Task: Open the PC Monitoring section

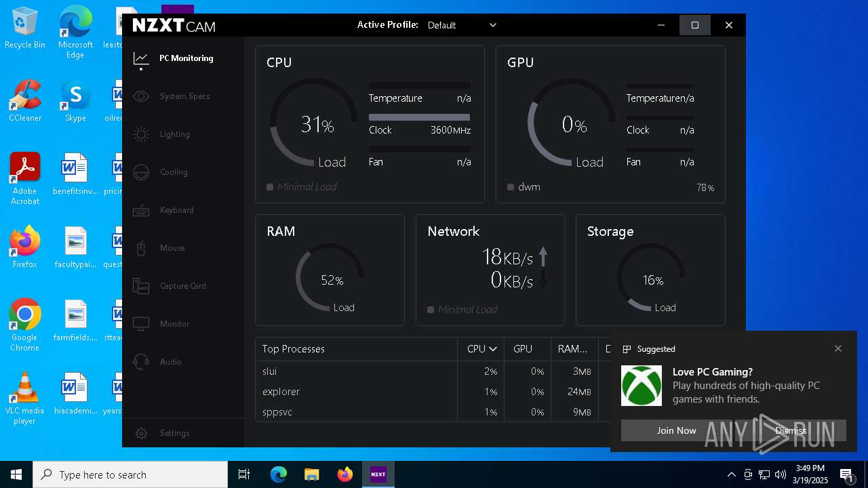Action: [186, 58]
